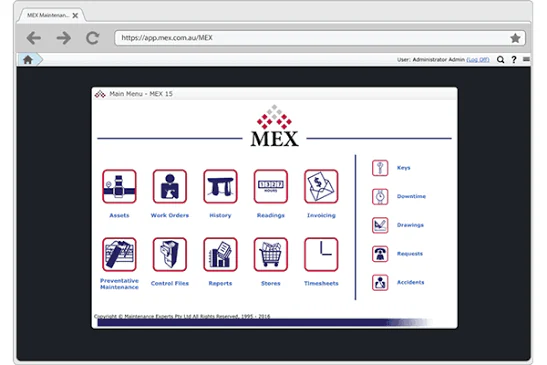This screenshot has width=547, height=365.
Task: Click the Downtime watch icon
Action: [x=380, y=196]
